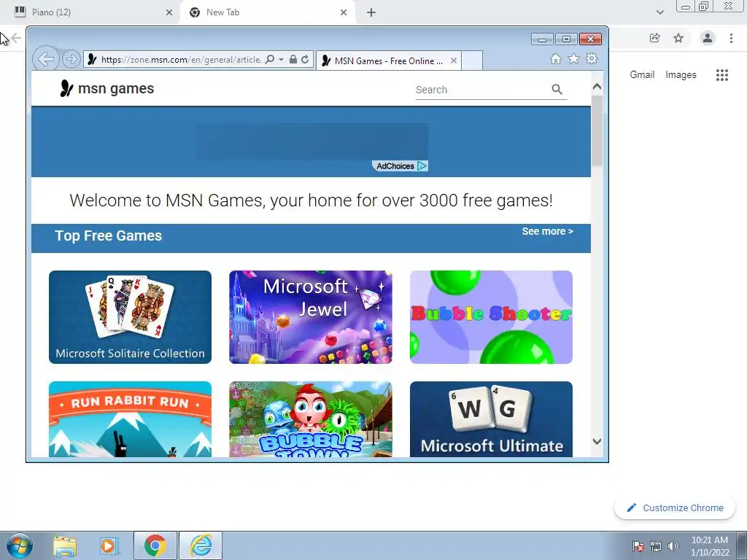
Task: Focus the msn games Search field
Action: coord(482,90)
